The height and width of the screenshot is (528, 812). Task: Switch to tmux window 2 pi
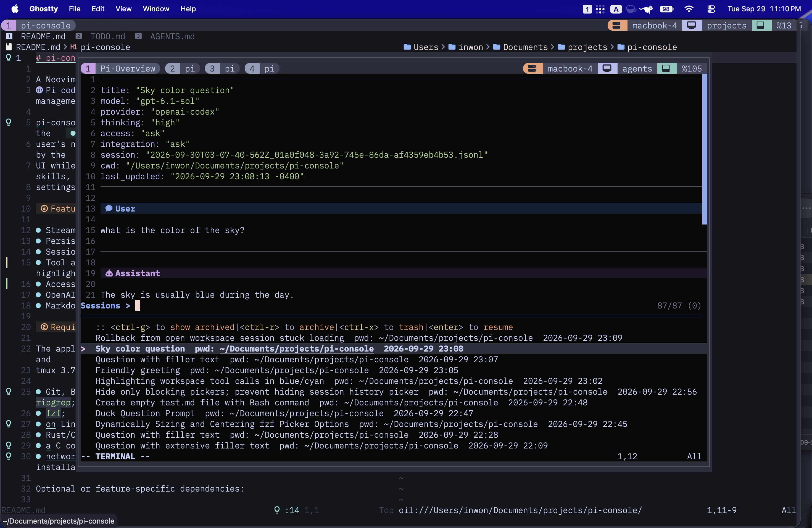182,68
